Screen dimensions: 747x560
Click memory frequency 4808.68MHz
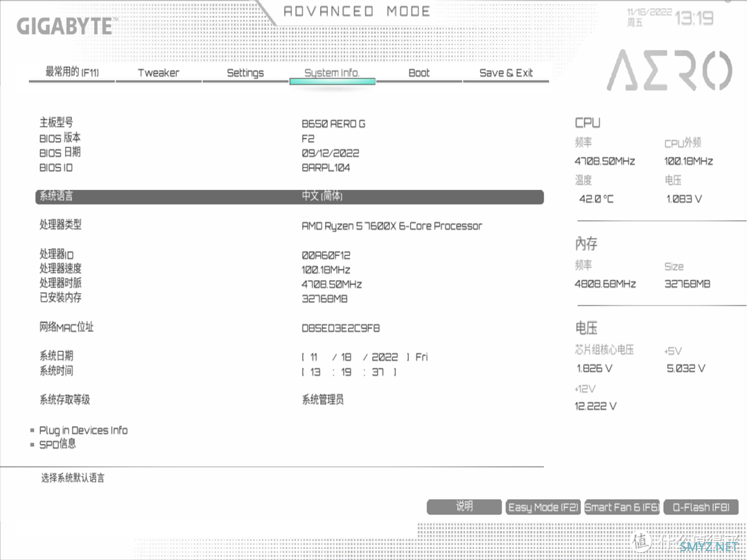click(x=605, y=284)
